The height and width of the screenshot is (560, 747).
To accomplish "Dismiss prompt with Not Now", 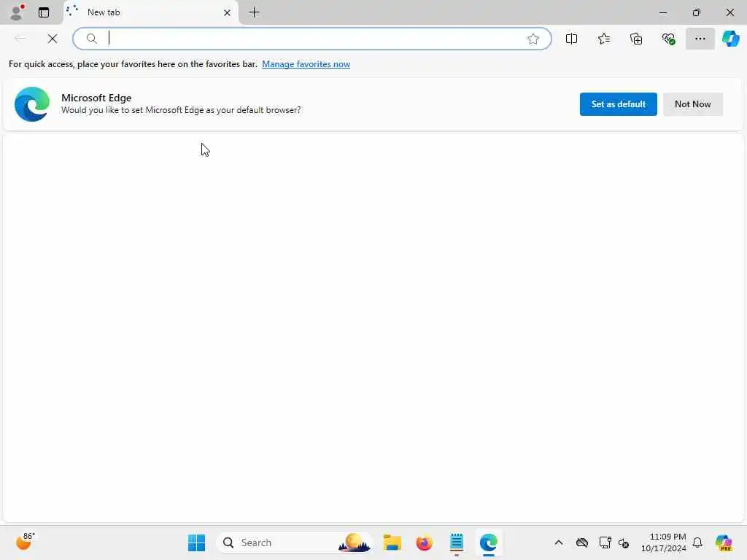I will (693, 104).
